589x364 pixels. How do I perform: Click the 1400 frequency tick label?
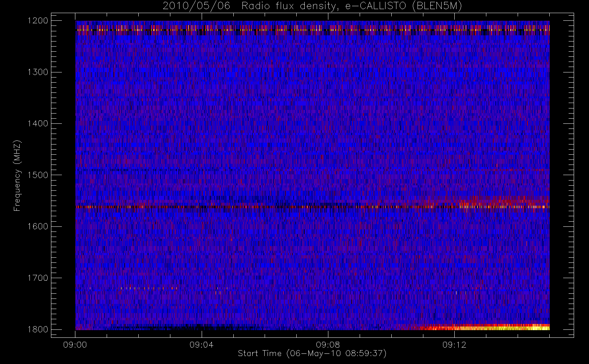pos(38,123)
